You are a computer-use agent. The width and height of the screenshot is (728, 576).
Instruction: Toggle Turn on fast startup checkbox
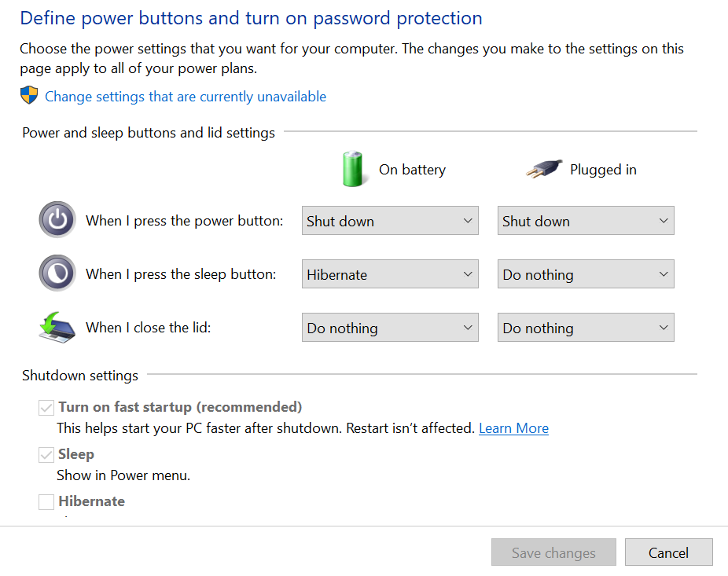[x=46, y=408]
